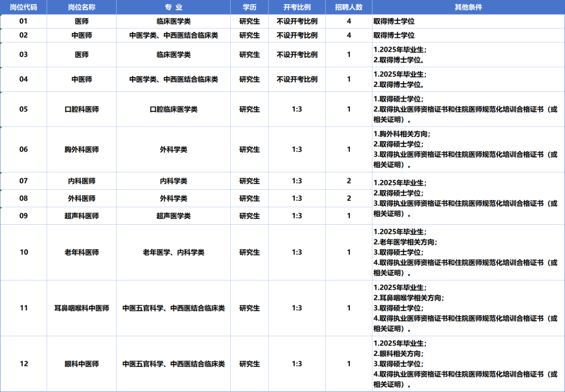Click the 招聘人数 column header
The height and width of the screenshot is (392, 565).
349,7
